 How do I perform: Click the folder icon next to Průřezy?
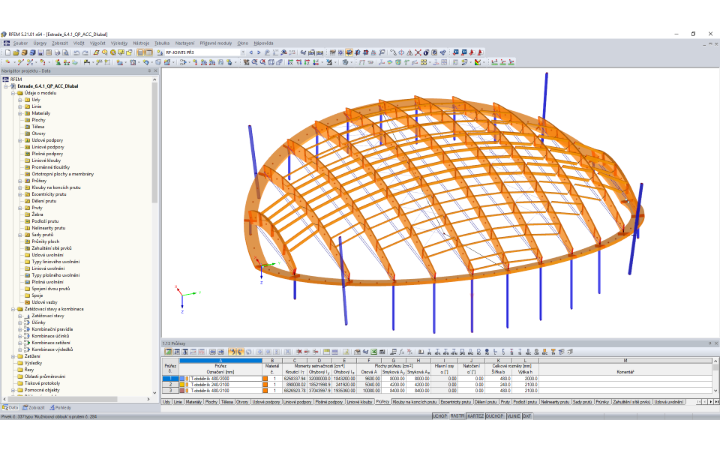tap(27, 180)
